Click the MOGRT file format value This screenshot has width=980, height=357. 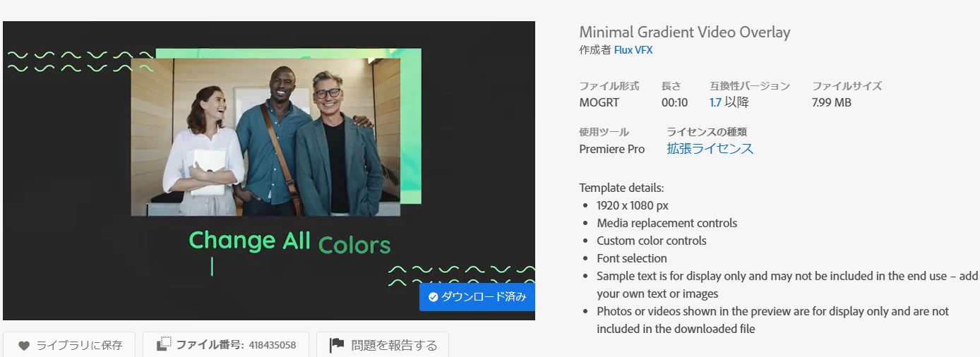click(599, 102)
